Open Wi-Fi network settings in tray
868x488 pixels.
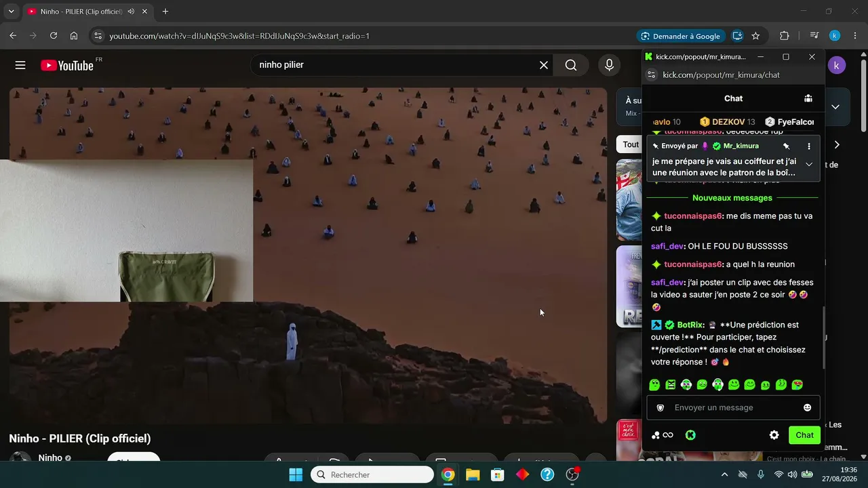click(x=778, y=474)
